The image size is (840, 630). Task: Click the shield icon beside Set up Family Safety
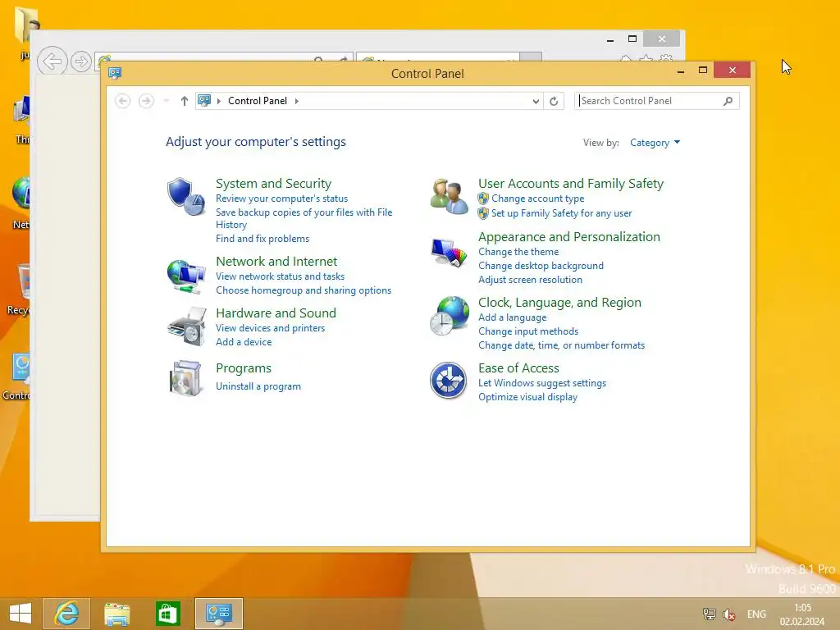[x=483, y=212]
